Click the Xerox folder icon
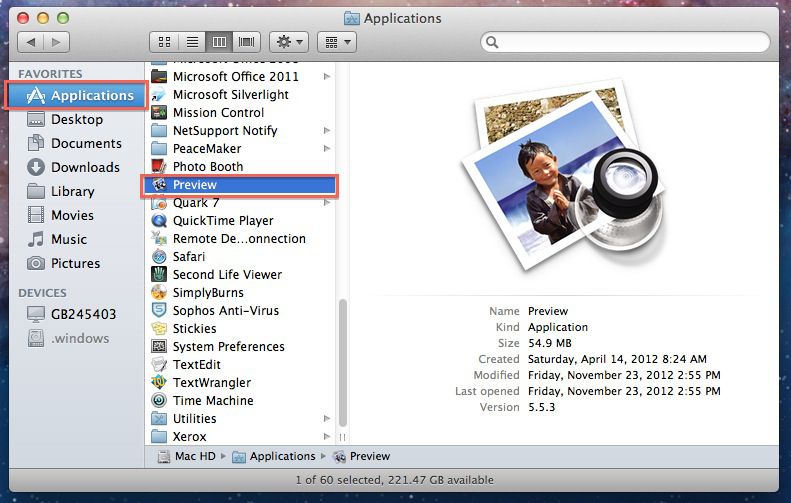The height and width of the screenshot is (503, 791). click(159, 436)
